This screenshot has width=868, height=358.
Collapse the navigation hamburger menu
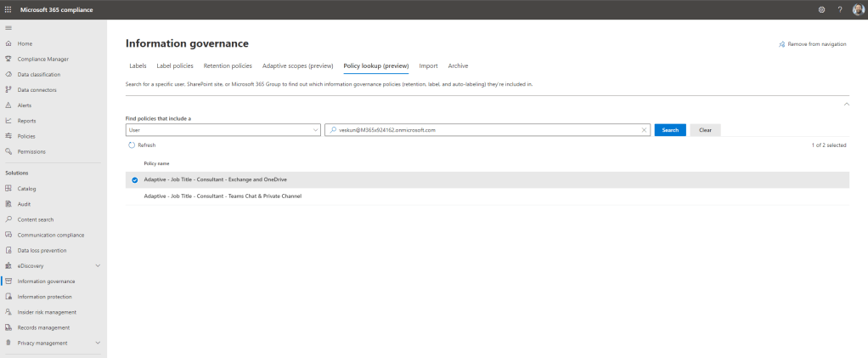tap(8, 28)
